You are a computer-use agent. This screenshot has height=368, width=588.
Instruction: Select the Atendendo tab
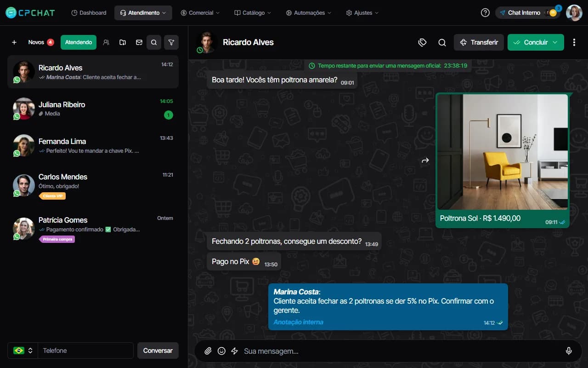tap(79, 42)
